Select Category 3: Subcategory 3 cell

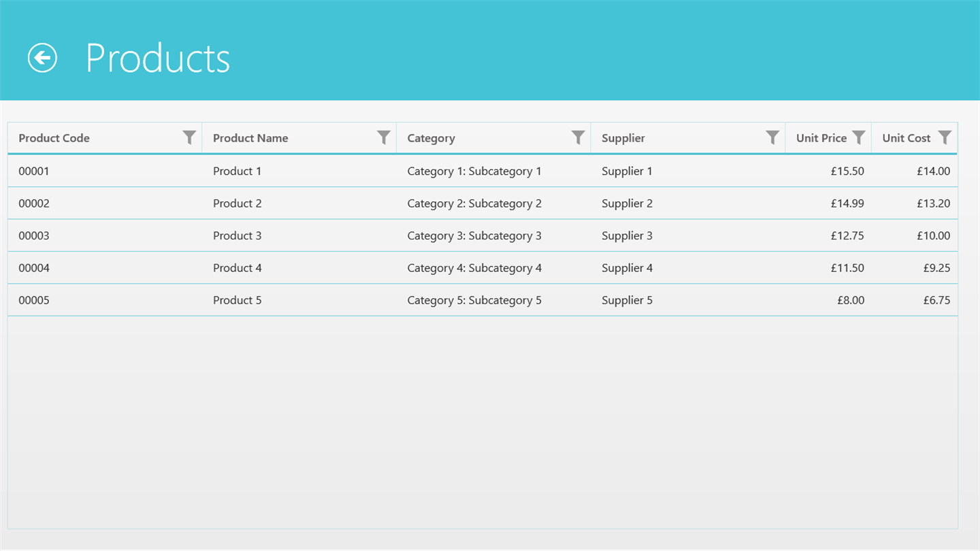[493, 235]
